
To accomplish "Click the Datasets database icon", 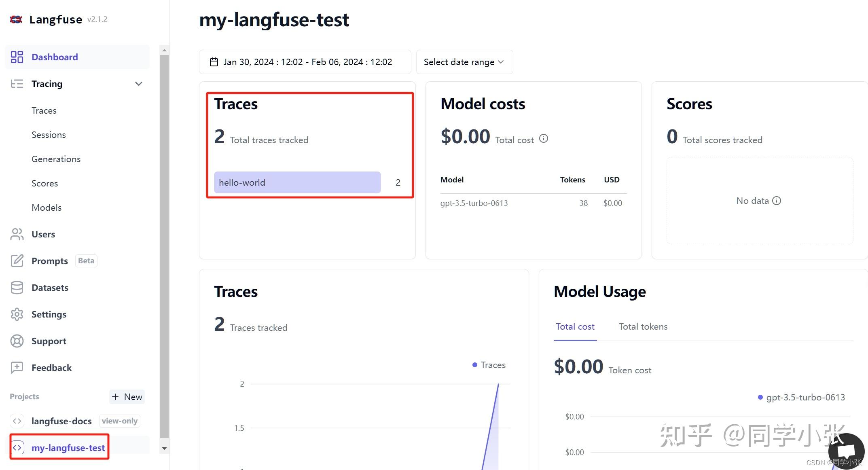I will pos(17,288).
